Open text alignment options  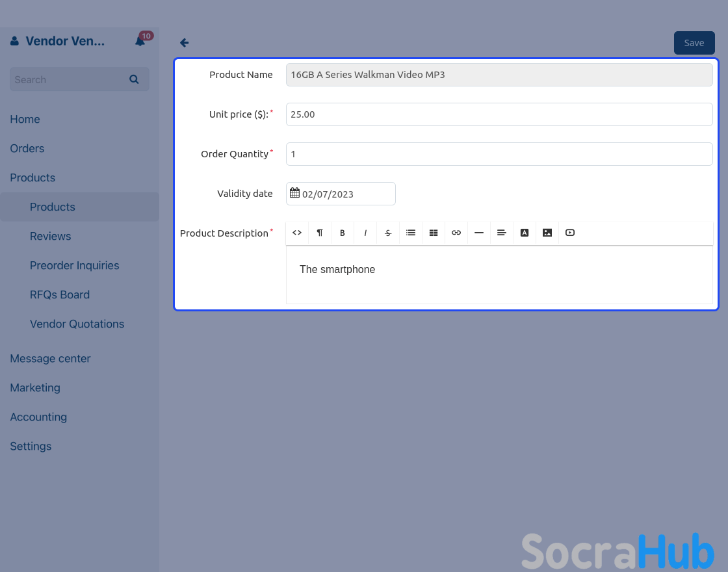coord(502,233)
